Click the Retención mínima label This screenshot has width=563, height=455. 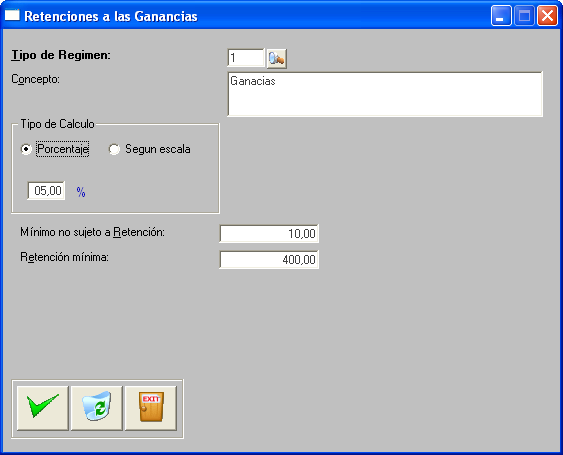(x=64, y=257)
